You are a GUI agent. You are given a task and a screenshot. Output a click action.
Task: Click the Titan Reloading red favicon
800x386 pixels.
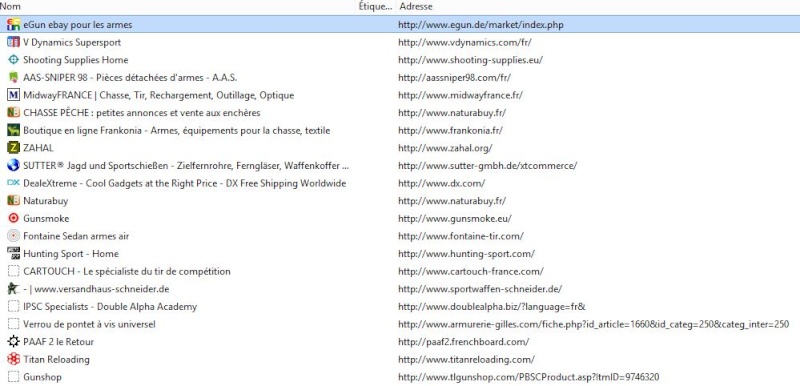[x=14, y=359]
